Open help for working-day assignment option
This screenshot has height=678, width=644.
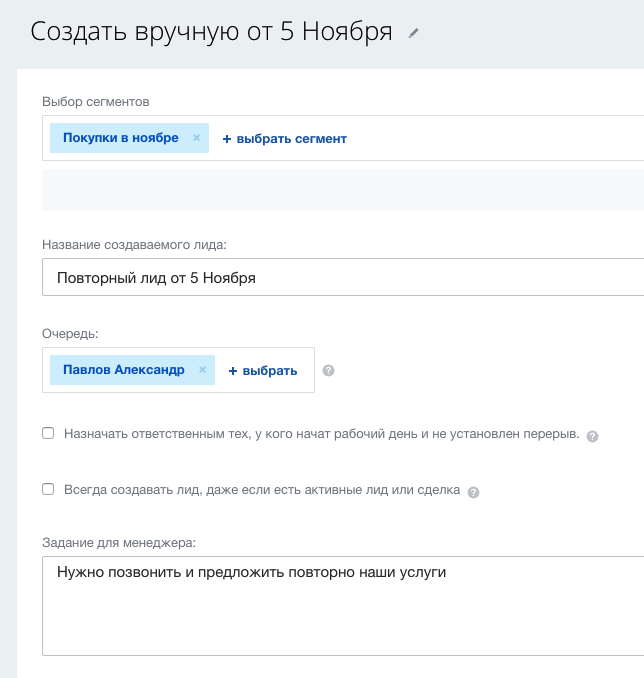(592, 436)
